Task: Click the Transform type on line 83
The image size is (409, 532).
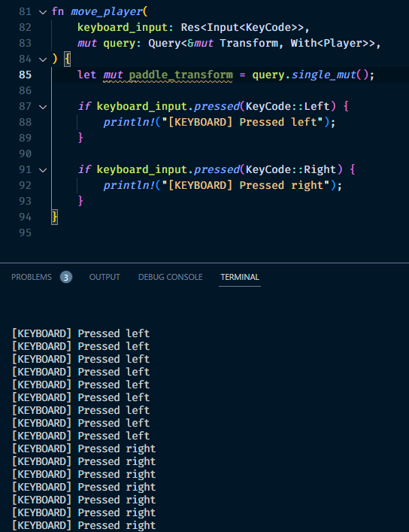Action: point(249,44)
